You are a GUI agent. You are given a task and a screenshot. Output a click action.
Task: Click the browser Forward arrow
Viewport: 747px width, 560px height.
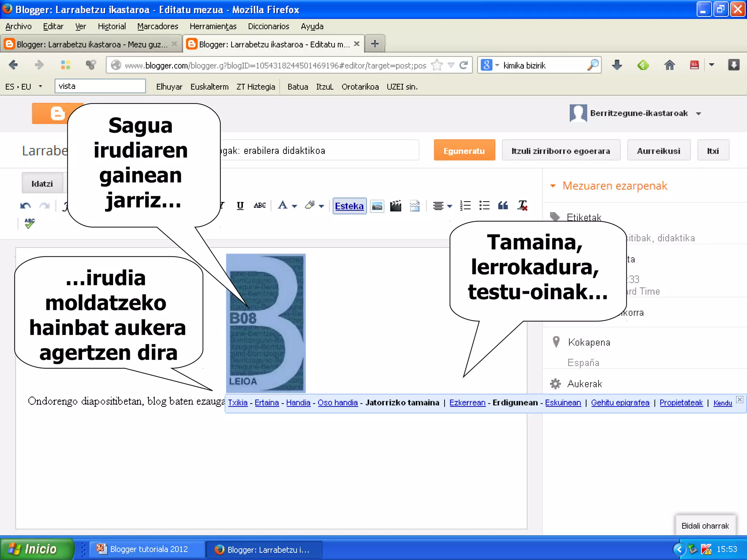39,65
